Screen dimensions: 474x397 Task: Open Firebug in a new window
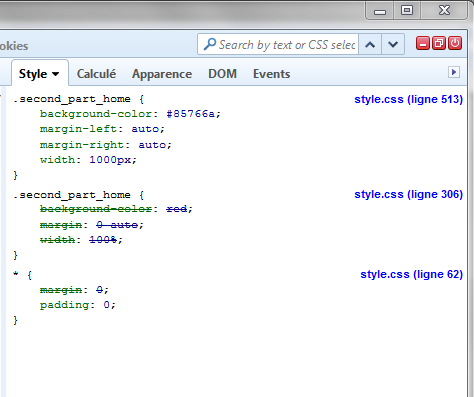[x=439, y=43]
